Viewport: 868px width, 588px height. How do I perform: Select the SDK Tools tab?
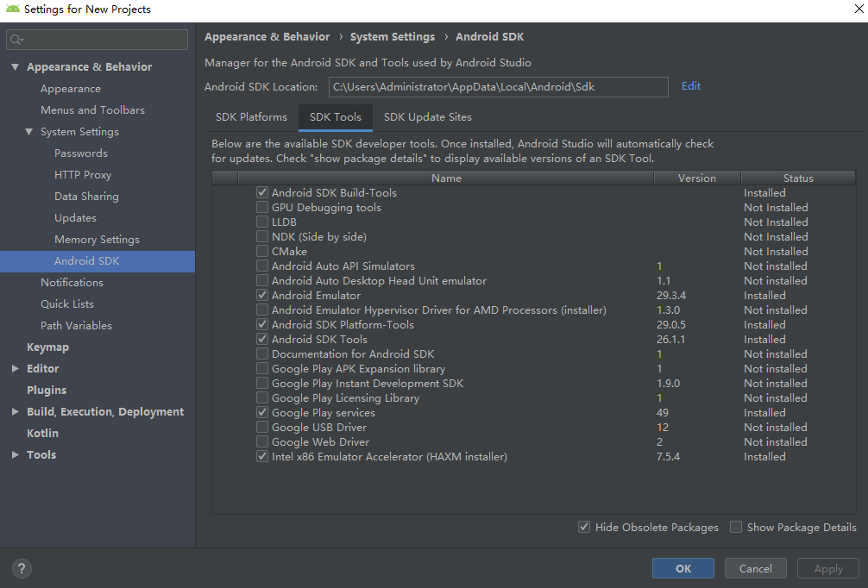(x=336, y=117)
